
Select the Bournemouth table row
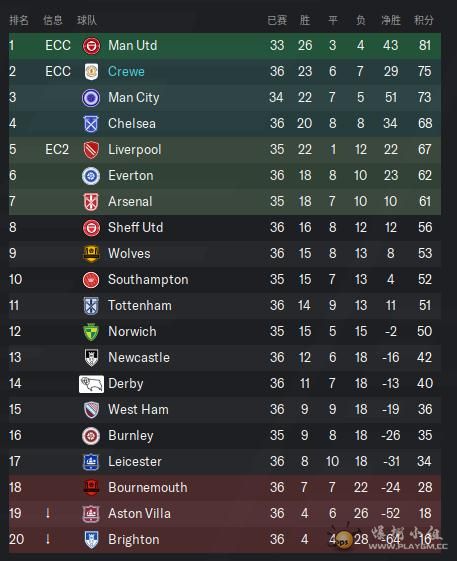click(225, 487)
